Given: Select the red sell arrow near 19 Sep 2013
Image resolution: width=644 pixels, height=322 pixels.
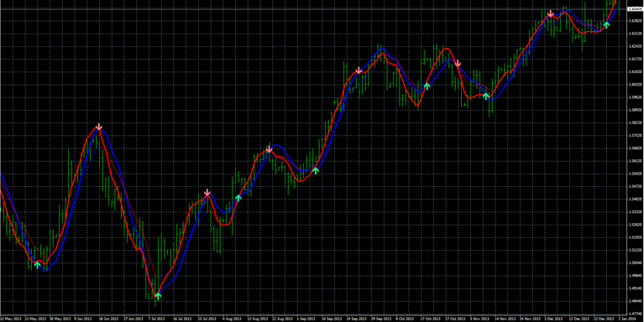Looking at the screenshot, I should 359,70.
